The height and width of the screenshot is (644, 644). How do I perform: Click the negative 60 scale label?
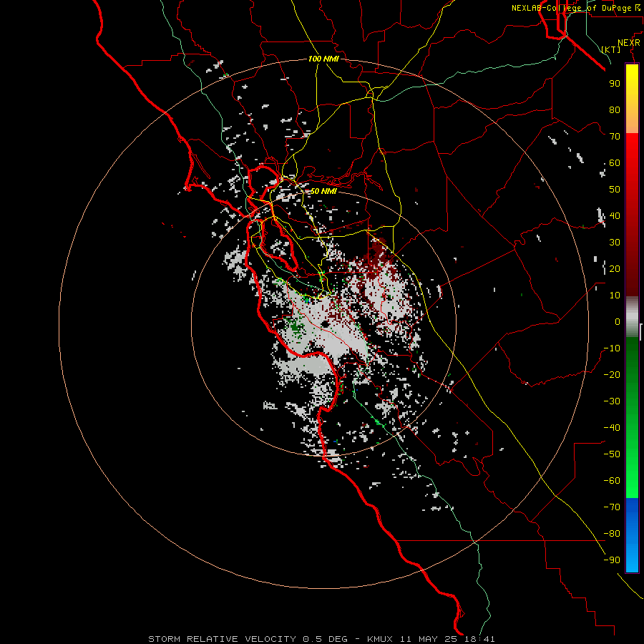(612, 481)
